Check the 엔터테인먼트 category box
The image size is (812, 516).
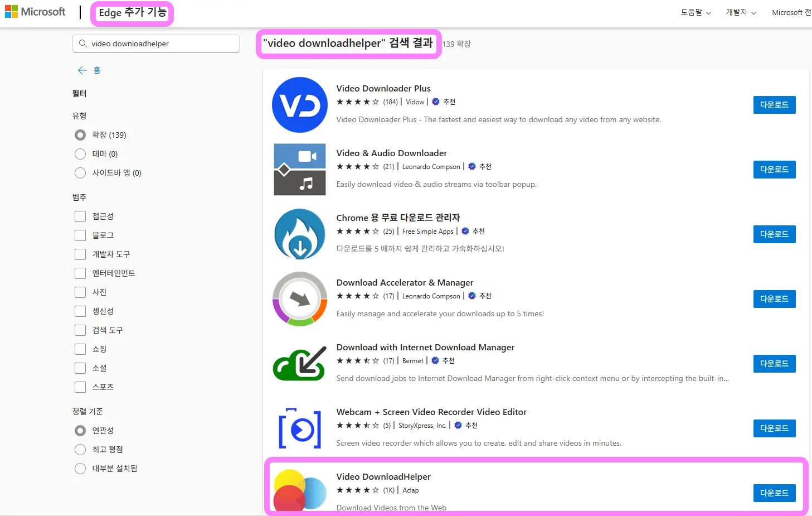[80, 273]
